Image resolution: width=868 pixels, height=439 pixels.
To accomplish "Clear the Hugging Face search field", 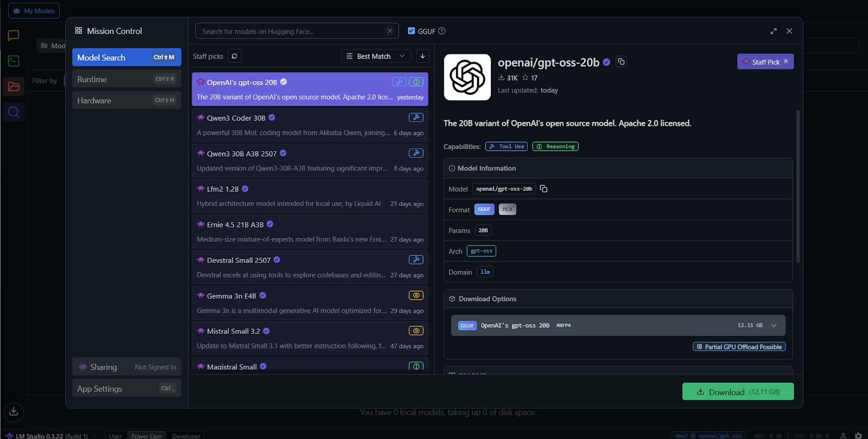I will coord(390,31).
